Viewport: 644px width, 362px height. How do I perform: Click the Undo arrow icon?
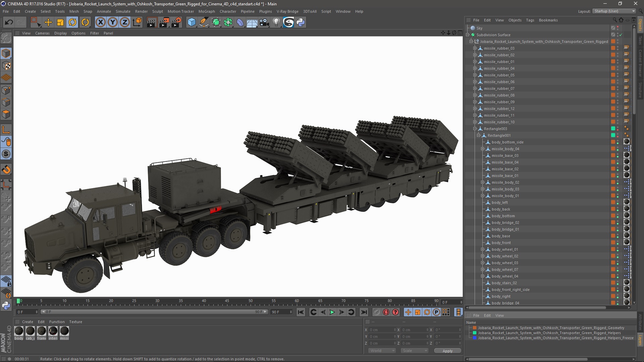[x=9, y=22]
